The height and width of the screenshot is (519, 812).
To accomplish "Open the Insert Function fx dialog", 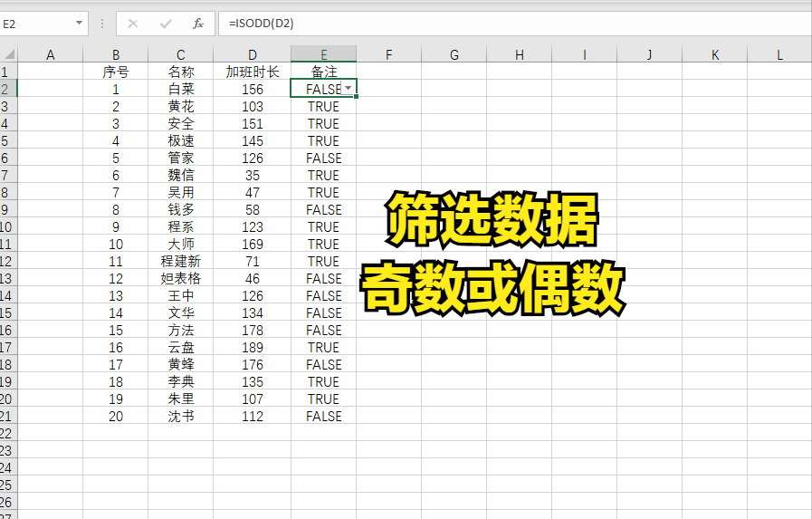I will 198,24.
